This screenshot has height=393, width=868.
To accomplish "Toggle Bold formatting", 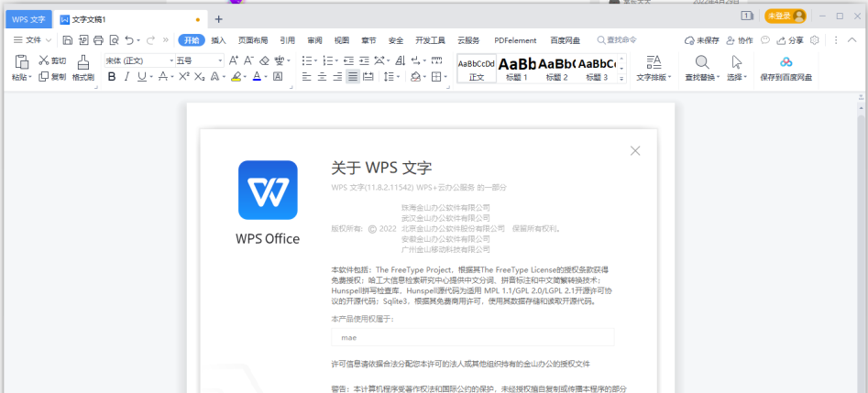I will click(112, 77).
